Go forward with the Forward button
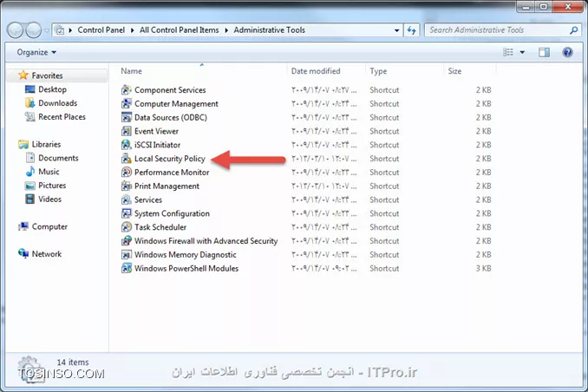Viewport: 588px width, 392px height. 34,30
